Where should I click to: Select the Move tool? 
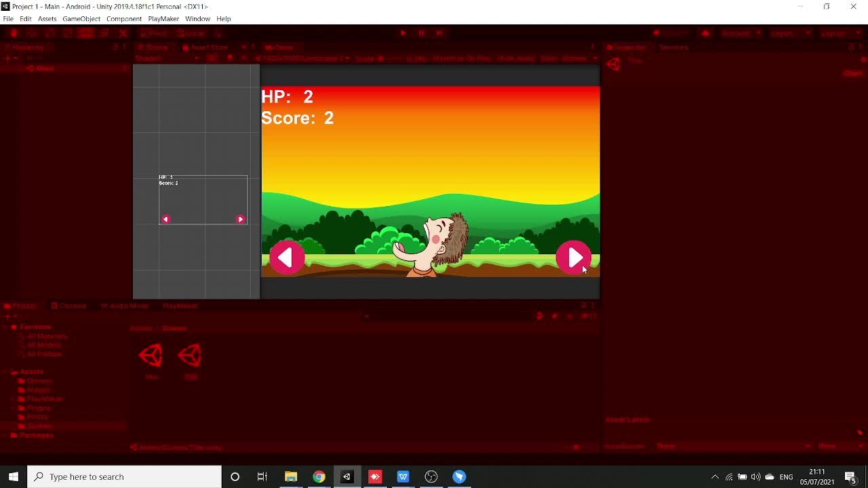pos(32,33)
